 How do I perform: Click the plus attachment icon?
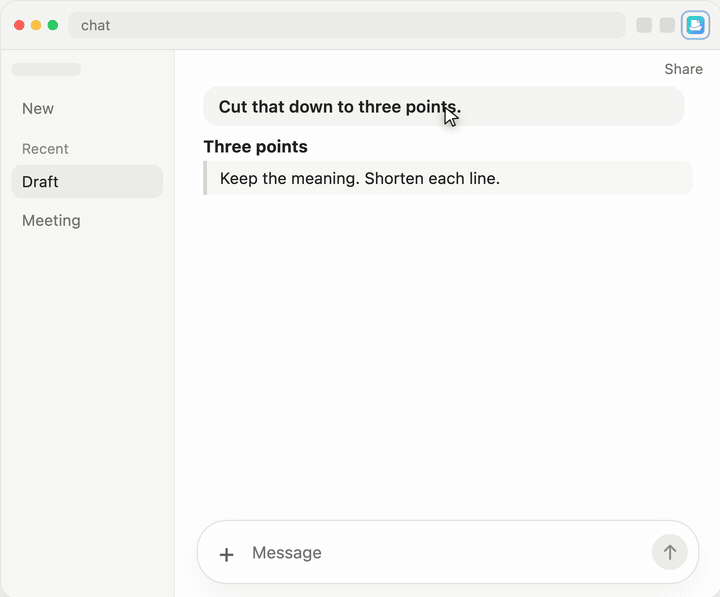coord(226,554)
